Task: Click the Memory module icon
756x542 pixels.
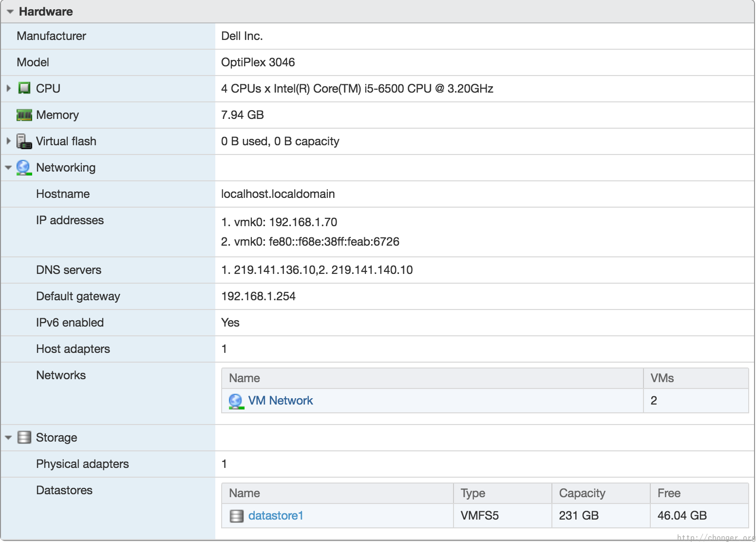Action: (x=23, y=115)
